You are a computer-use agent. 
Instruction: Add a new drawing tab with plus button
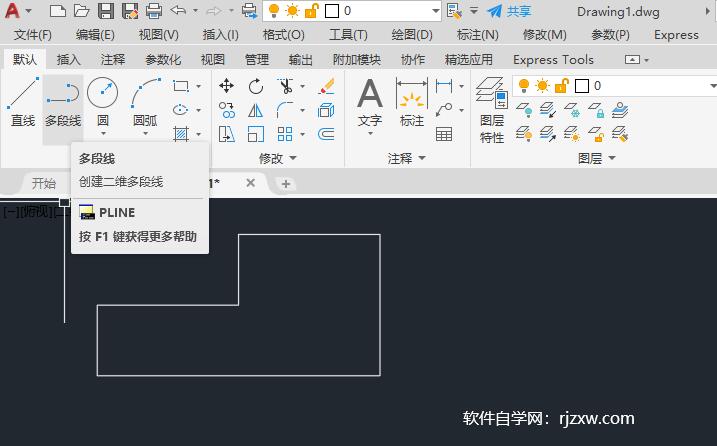click(286, 184)
